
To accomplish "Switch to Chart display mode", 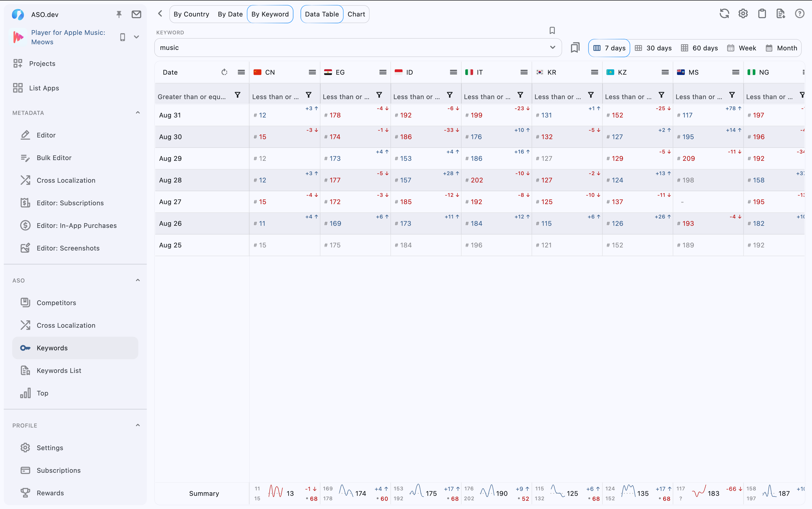I will tap(356, 14).
